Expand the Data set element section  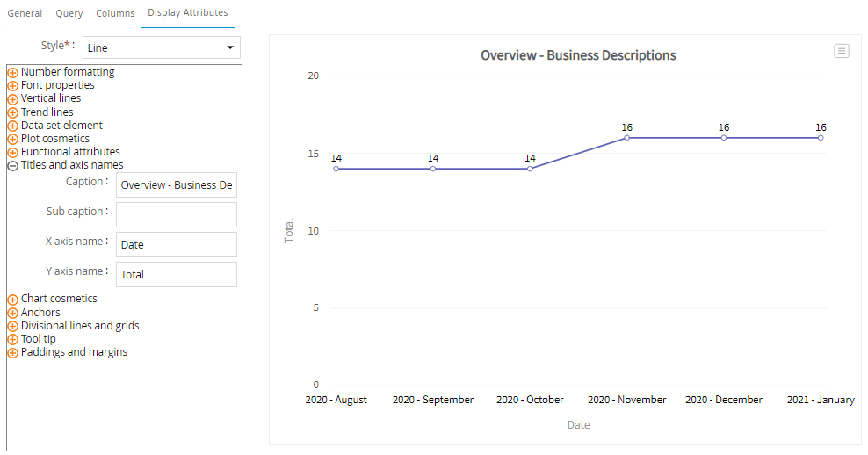pyautogui.click(x=13, y=126)
